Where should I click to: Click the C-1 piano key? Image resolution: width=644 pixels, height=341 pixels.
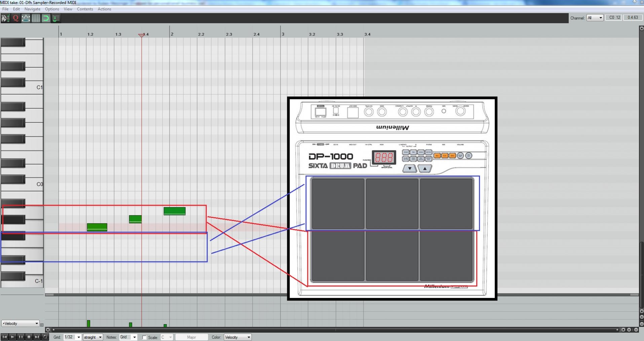coord(34,281)
